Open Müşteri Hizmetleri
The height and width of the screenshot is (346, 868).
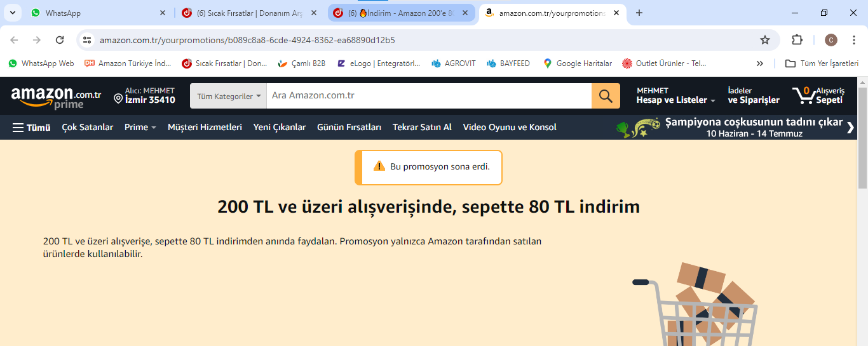point(205,127)
